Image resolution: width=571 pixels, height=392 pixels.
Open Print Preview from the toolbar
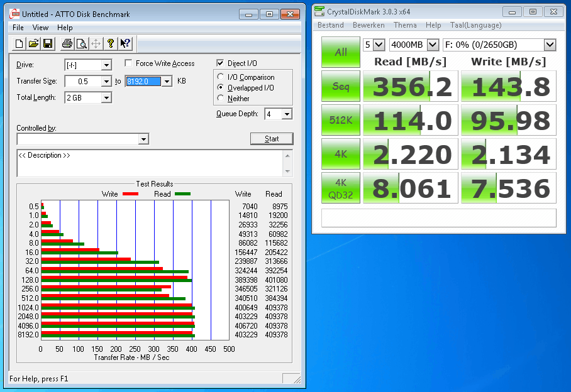(x=81, y=43)
